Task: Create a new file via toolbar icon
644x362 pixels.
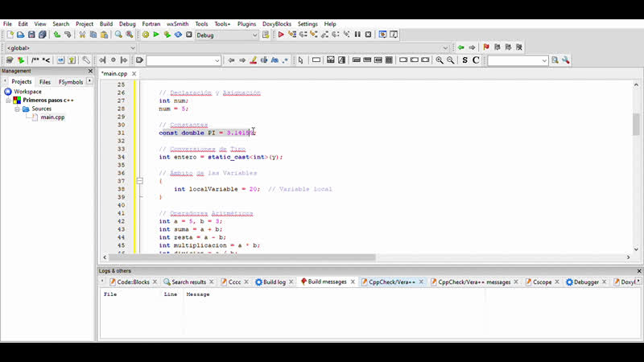Action: click(x=10, y=35)
